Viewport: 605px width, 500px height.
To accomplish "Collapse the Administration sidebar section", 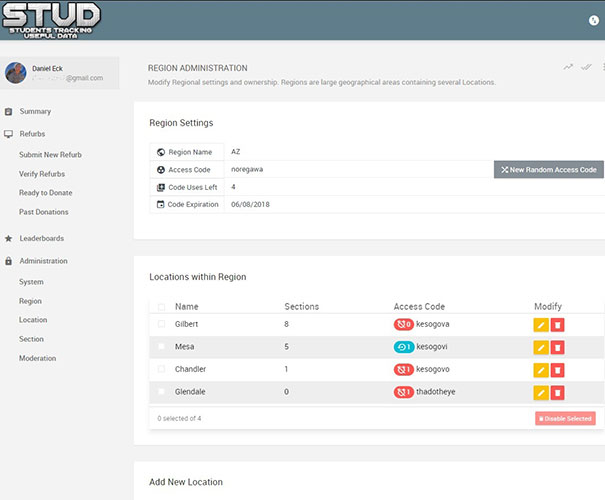I will [43, 261].
